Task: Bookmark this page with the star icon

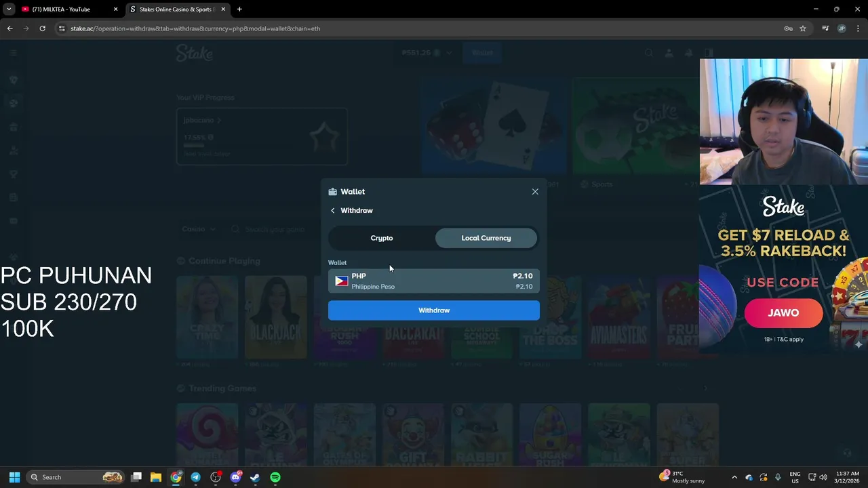Action: (x=803, y=28)
